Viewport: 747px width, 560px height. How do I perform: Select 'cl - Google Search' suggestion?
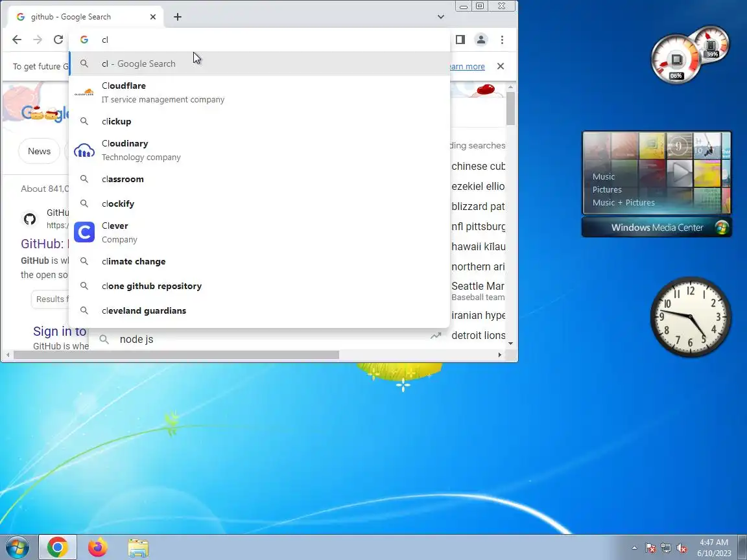[x=259, y=64]
